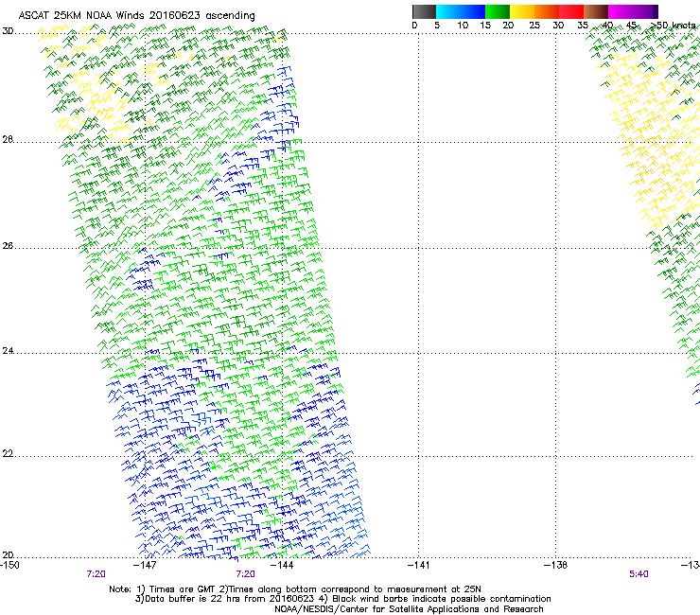The height and width of the screenshot is (615, 700).
Task: Click the 'NOAA/NESDIS/Center for Satellite Applications and Research' credit
Action: (x=409, y=609)
